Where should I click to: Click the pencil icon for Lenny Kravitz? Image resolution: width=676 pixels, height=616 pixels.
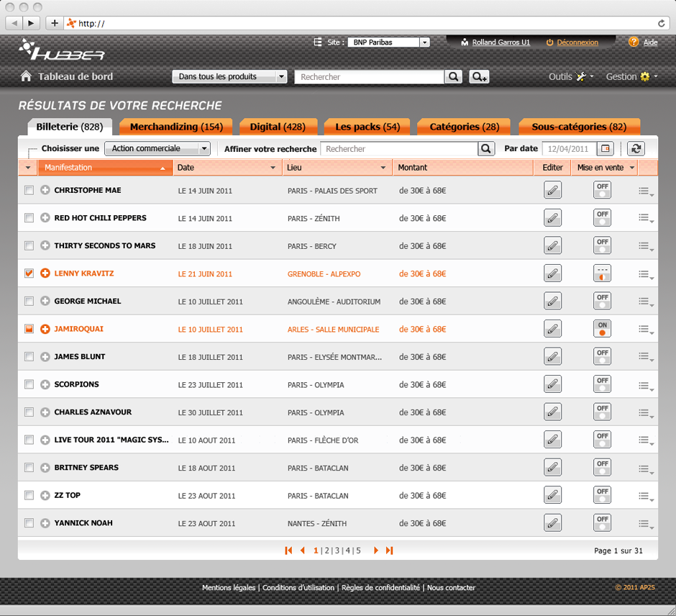pyautogui.click(x=553, y=273)
